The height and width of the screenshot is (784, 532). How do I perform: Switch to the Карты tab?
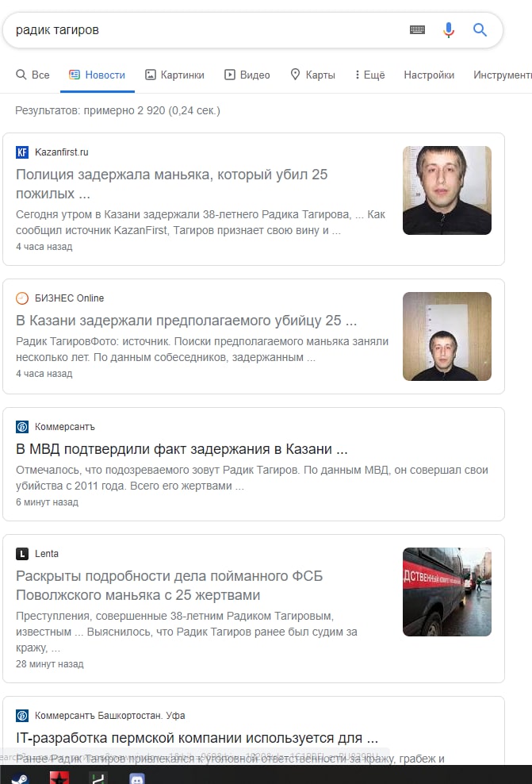312,75
